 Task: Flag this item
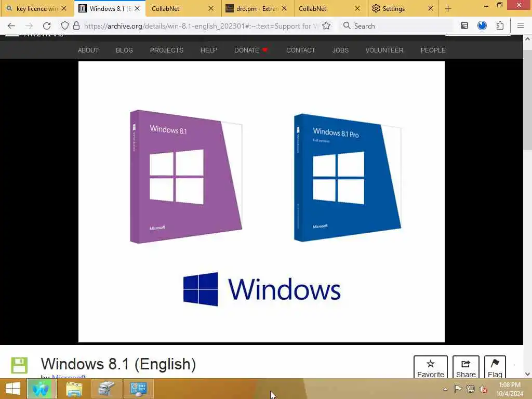coord(495,367)
